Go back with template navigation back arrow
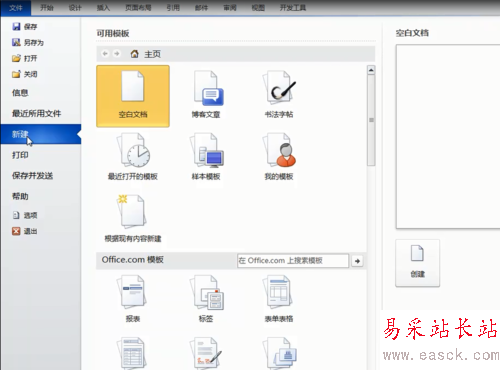Screen dimensions: 500x370 click(x=105, y=54)
